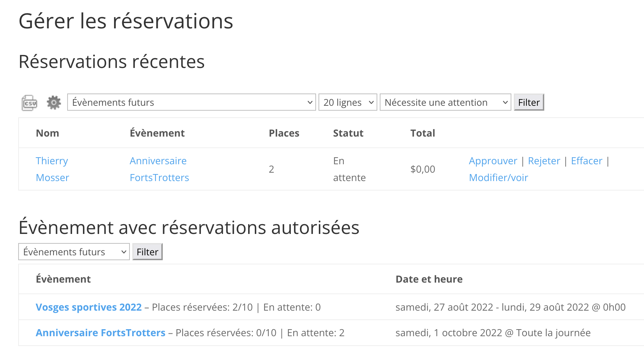Click Filter button beside Nécessite une attention
This screenshot has height=353, width=644.
coord(528,102)
